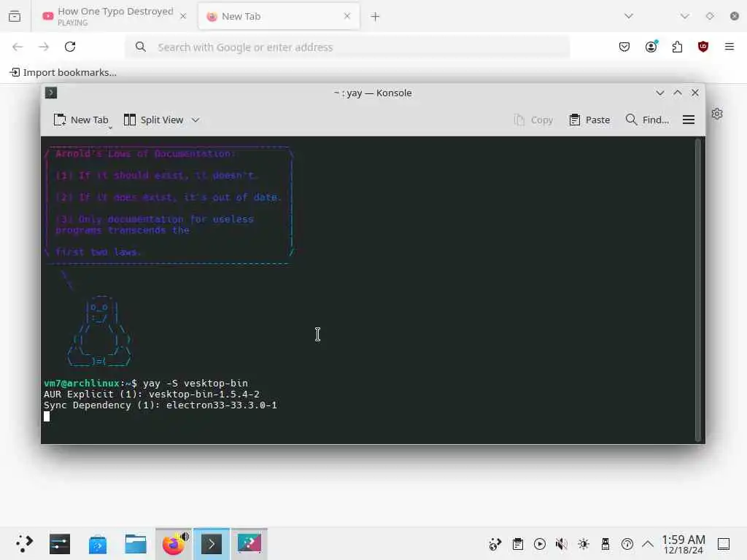This screenshot has width=747, height=560.
Task: Click Show Desktop button
Action: [x=724, y=544]
